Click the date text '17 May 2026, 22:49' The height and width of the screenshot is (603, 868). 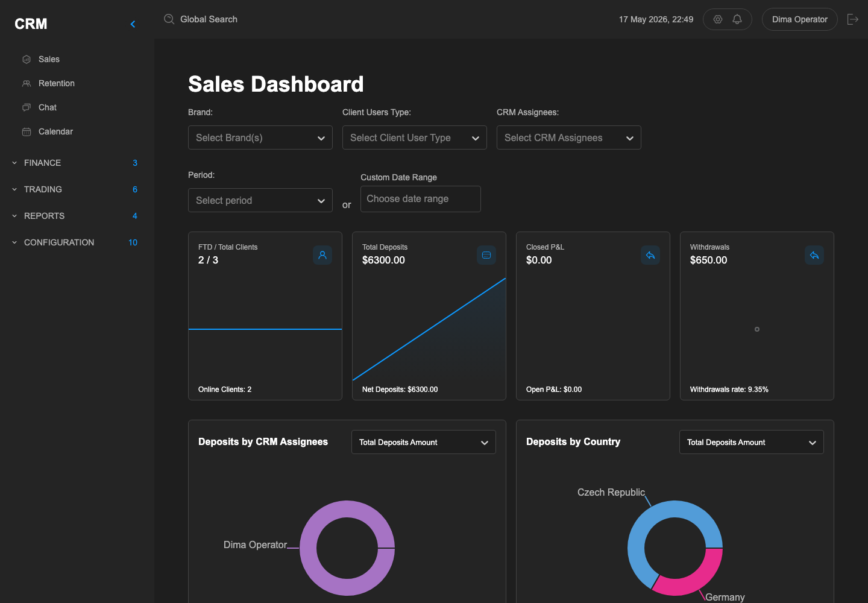point(656,19)
